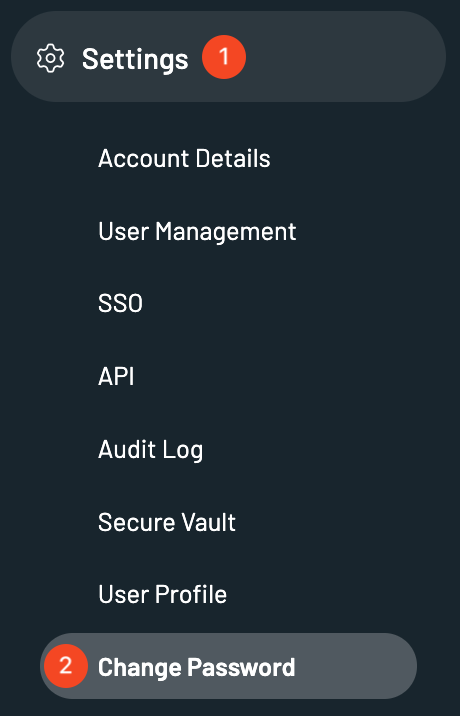
Task: Click the red badge numbered 1
Action: pyautogui.click(x=224, y=57)
